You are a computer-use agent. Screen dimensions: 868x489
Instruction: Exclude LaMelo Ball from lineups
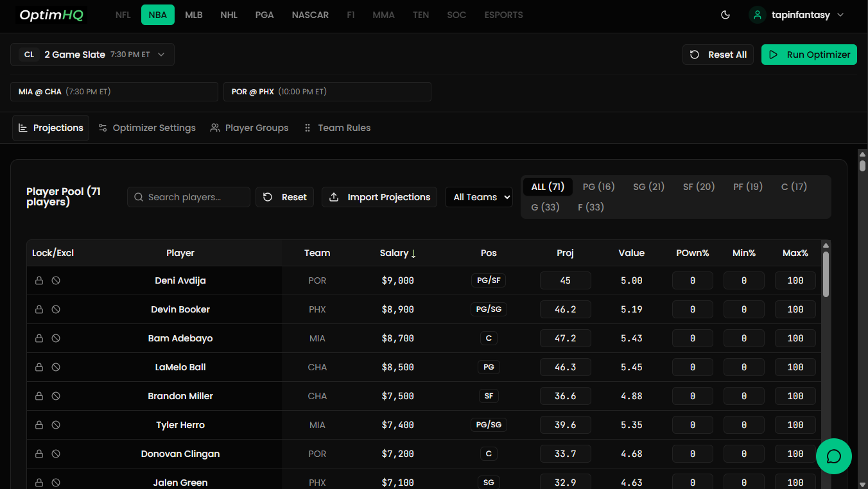(56, 367)
